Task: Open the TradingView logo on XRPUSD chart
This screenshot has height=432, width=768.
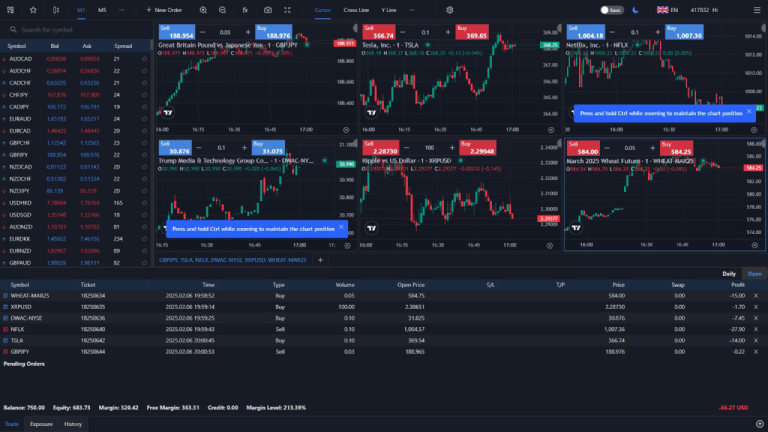Action: [x=372, y=228]
